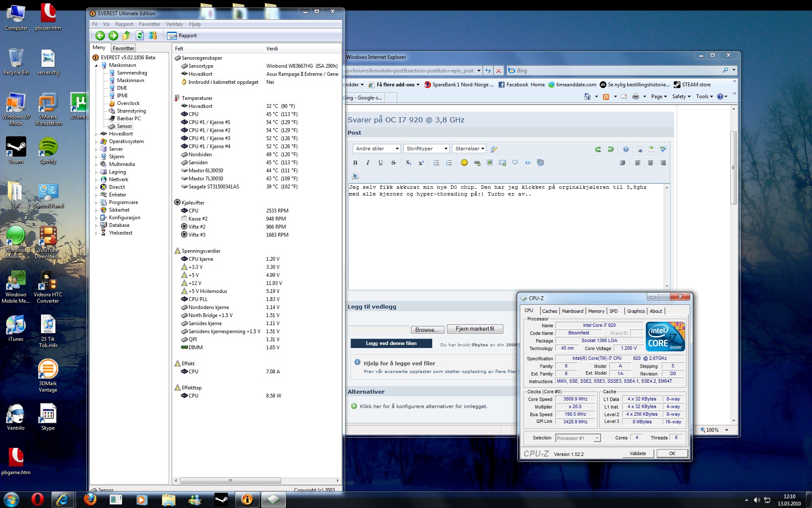Click the green Forward arrow in EVEREST toolbar
The width and height of the screenshot is (812, 508).
click(113, 36)
